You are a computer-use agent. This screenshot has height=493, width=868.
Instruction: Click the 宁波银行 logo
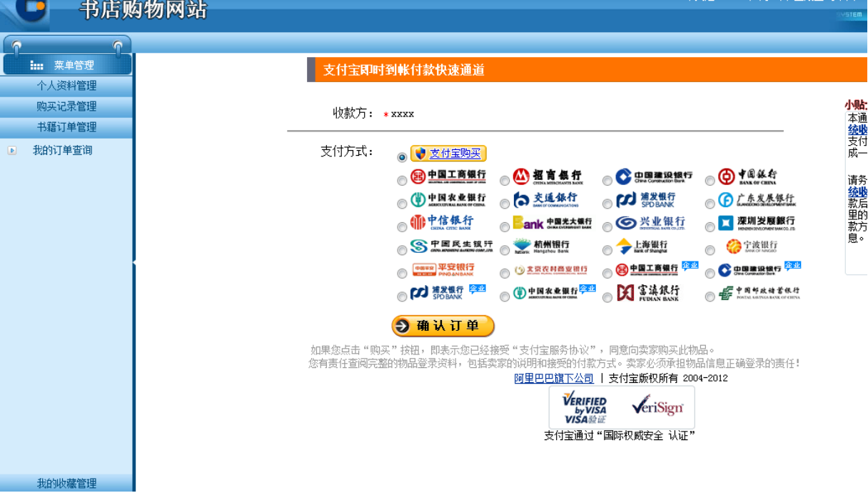tap(752, 246)
